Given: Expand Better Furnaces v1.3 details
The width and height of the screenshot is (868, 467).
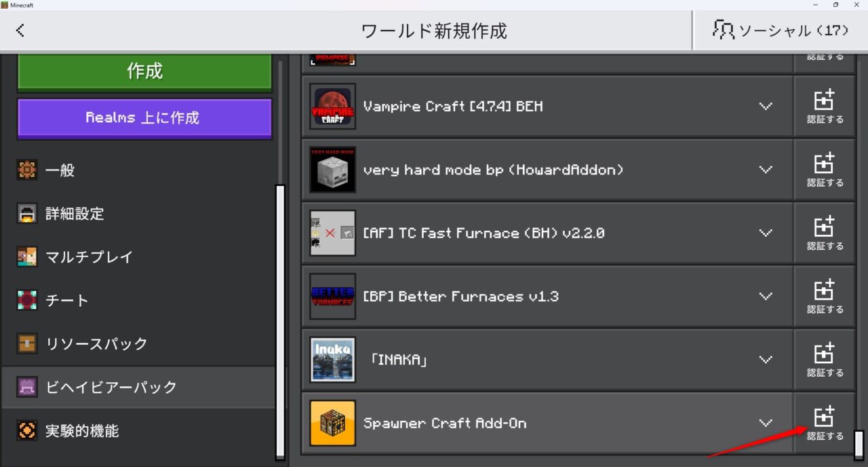Looking at the screenshot, I should (x=766, y=297).
